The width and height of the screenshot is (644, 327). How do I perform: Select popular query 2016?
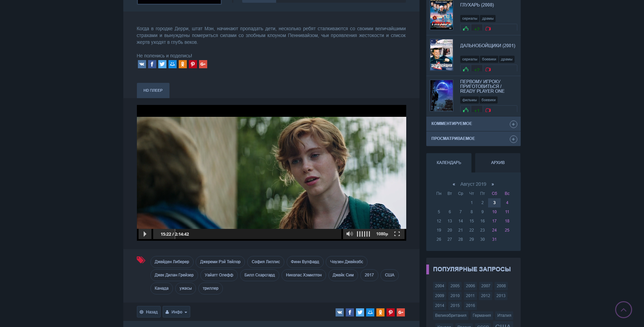click(470, 306)
